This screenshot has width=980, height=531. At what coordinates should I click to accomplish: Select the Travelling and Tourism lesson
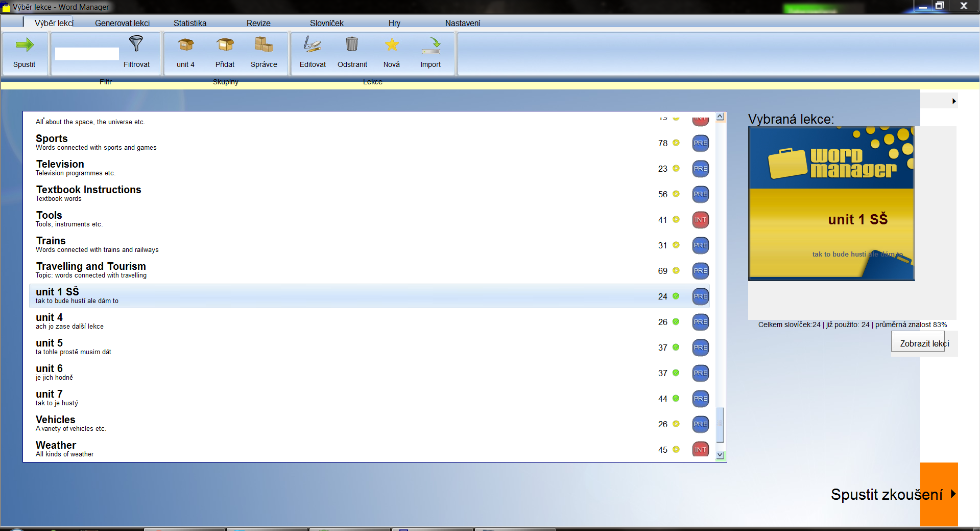click(369, 270)
